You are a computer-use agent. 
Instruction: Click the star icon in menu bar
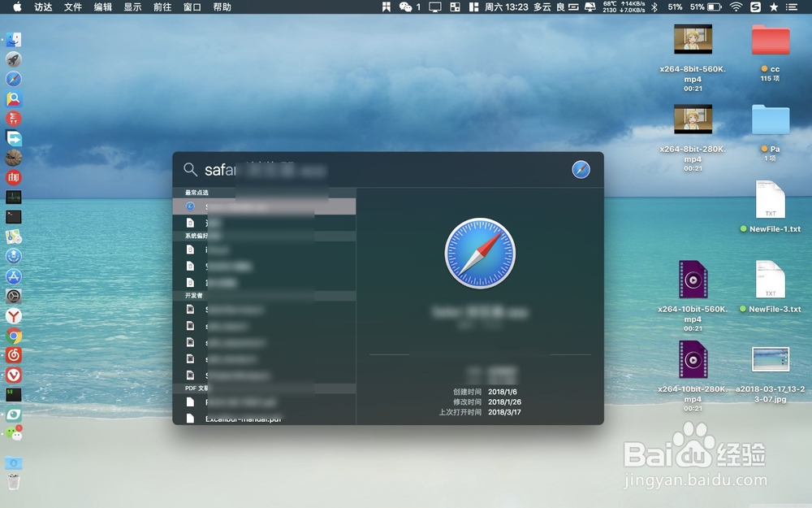(x=774, y=7)
